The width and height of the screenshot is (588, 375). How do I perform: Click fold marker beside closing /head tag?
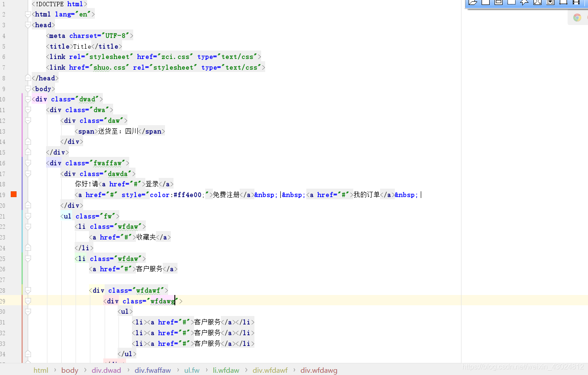pyautogui.click(x=28, y=78)
